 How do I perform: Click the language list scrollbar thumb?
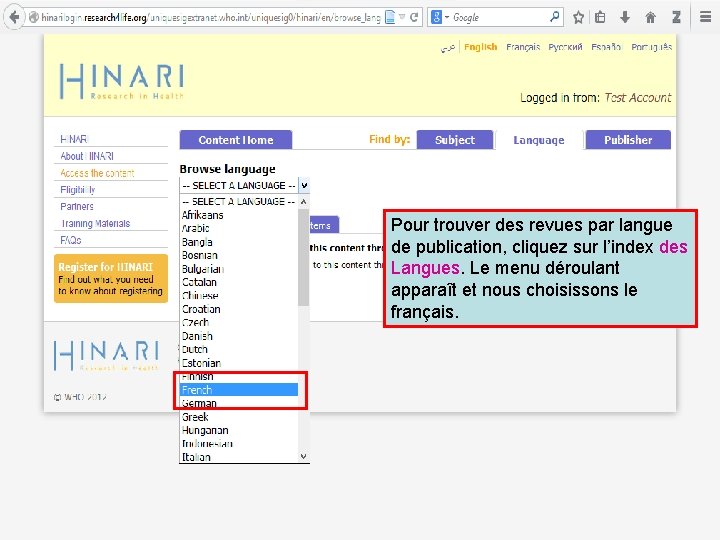click(x=304, y=257)
